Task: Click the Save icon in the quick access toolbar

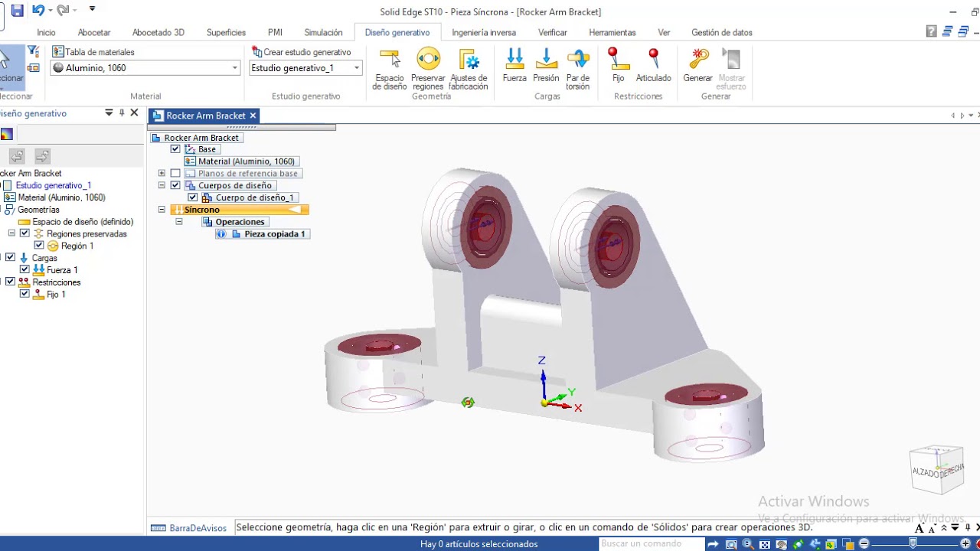Action: [17, 11]
